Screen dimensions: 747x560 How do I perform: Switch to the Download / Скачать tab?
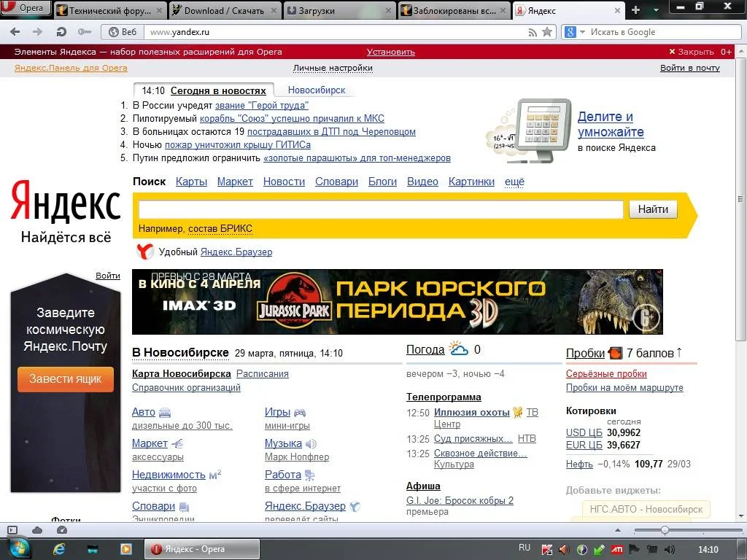pos(225,10)
